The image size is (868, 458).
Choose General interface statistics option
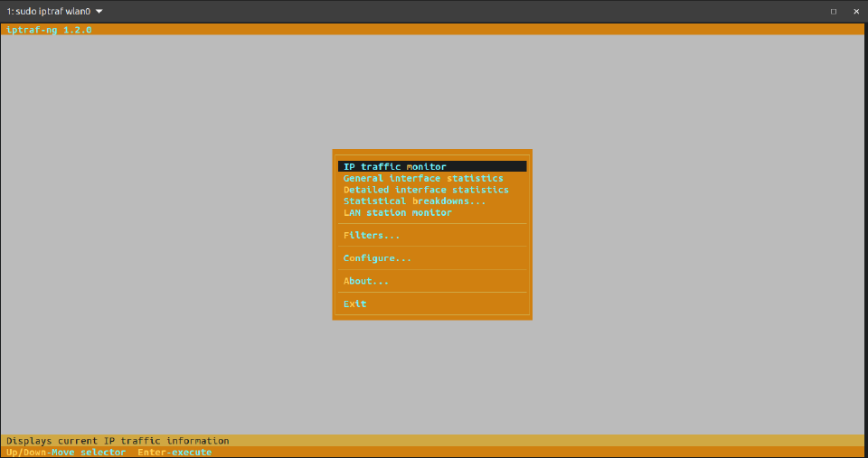(422, 179)
